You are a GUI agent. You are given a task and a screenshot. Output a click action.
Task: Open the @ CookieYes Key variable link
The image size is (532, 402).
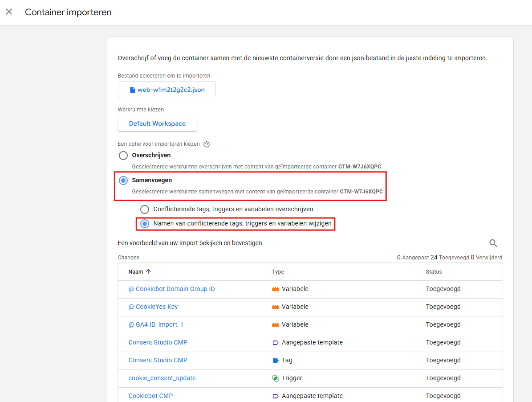coord(153,307)
